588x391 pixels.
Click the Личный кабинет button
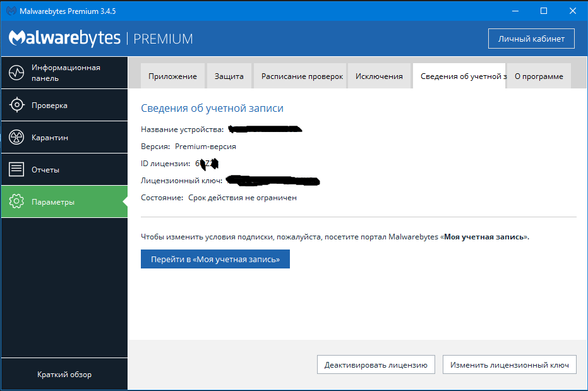pos(531,39)
